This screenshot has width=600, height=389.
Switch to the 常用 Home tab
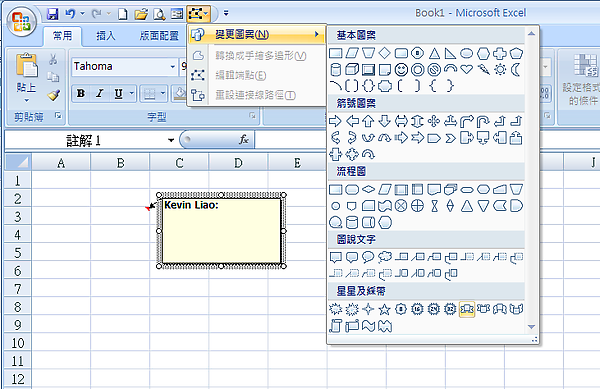tap(62, 36)
